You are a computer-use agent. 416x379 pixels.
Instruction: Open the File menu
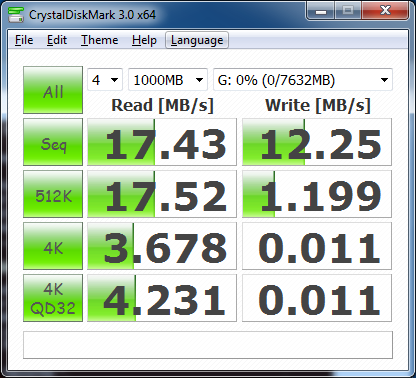click(24, 40)
